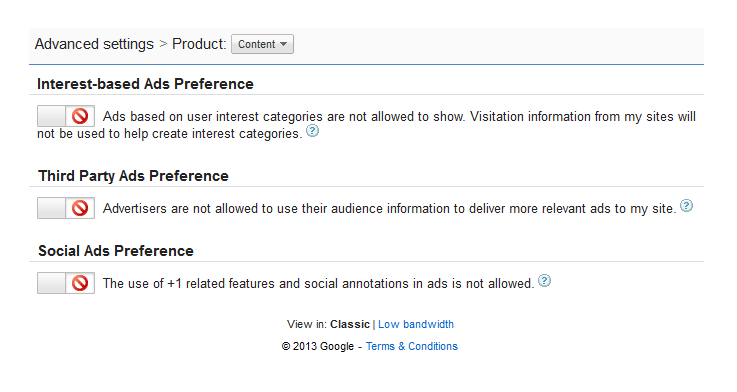The height and width of the screenshot is (392, 737).
Task: Click the arrow on the Content dropdown
Action: [283, 44]
